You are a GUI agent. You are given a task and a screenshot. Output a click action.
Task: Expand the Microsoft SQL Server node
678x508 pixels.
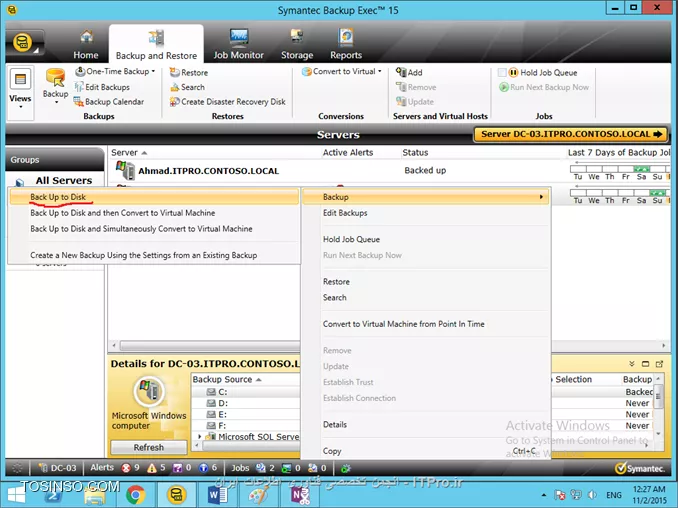199,437
